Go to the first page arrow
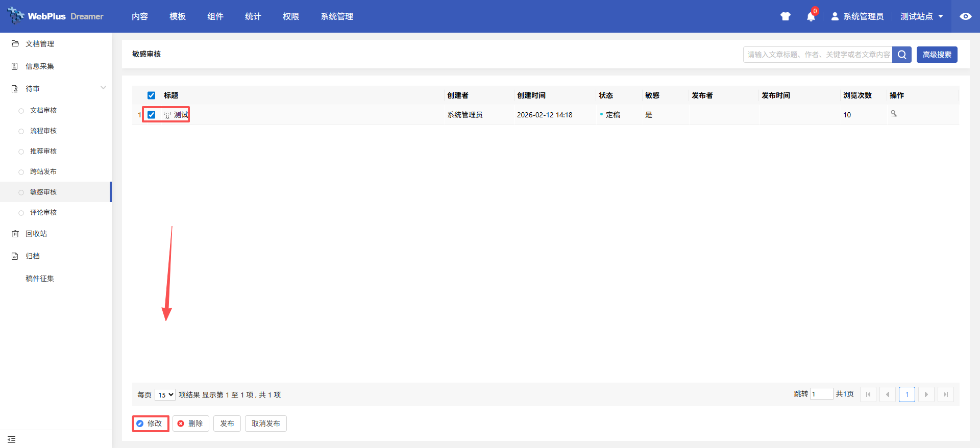980x448 pixels. coord(868,394)
